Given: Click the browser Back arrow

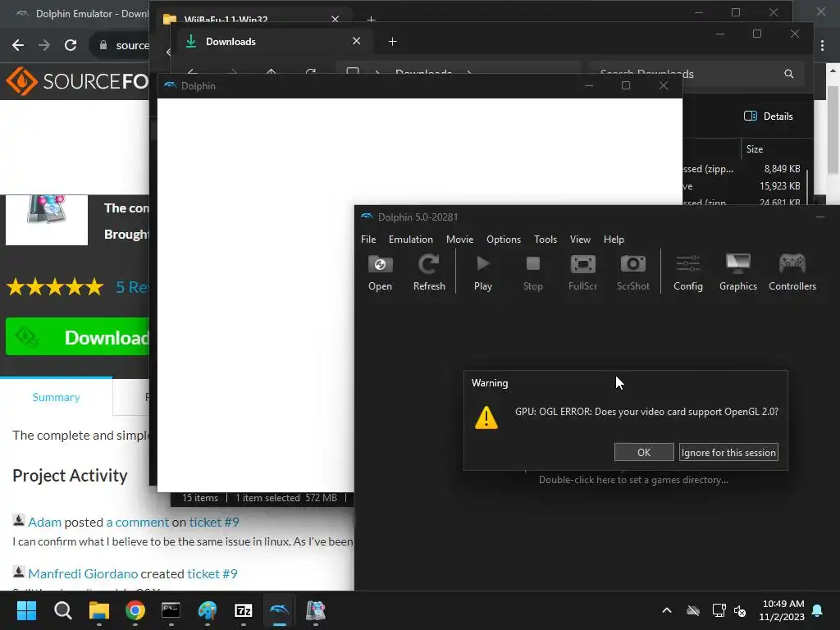Looking at the screenshot, I should 18,45.
